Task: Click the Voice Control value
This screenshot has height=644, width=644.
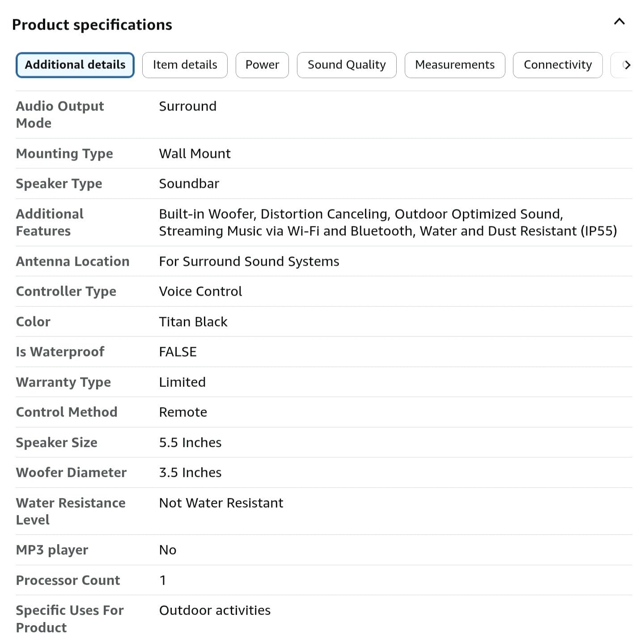Action: click(x=200, y=292)
